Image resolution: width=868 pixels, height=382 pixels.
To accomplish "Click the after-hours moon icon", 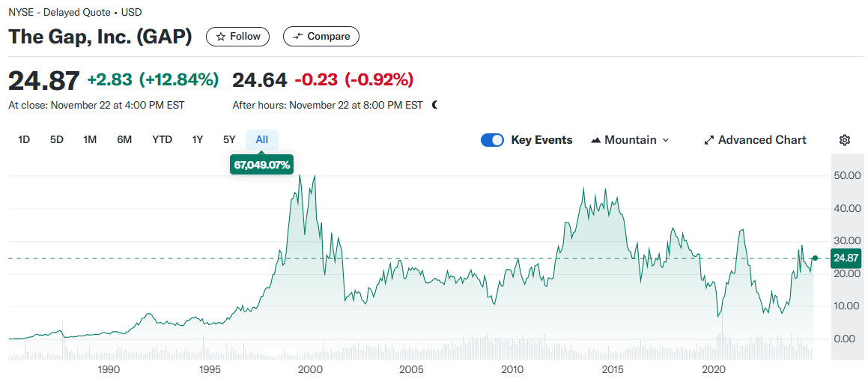I will tap(434, 105).
